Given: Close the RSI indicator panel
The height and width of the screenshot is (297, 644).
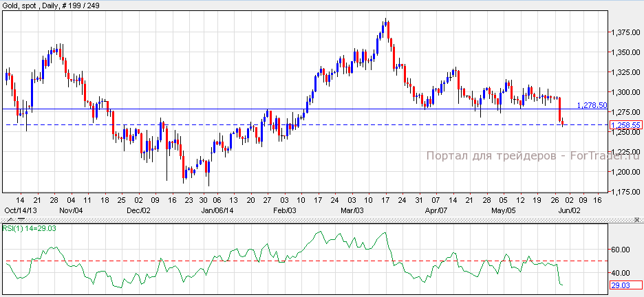Looking at the screenshot, I should point(637,219).
